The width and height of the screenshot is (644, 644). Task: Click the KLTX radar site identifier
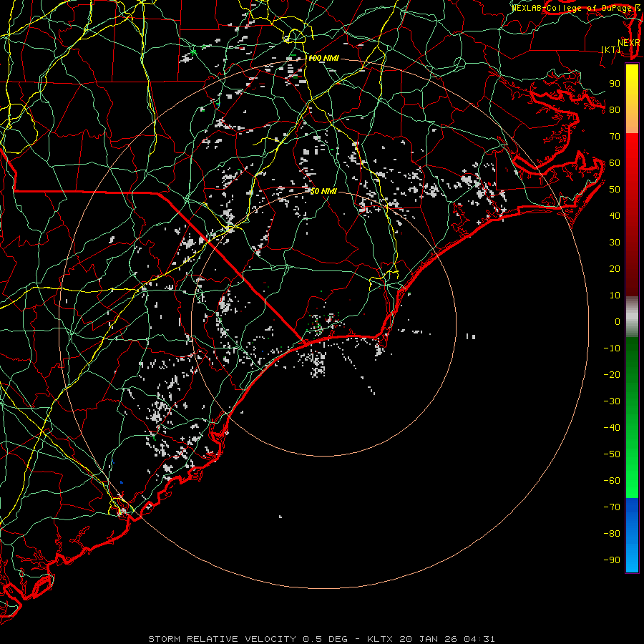pyautogui.click(x=379, y=639)
